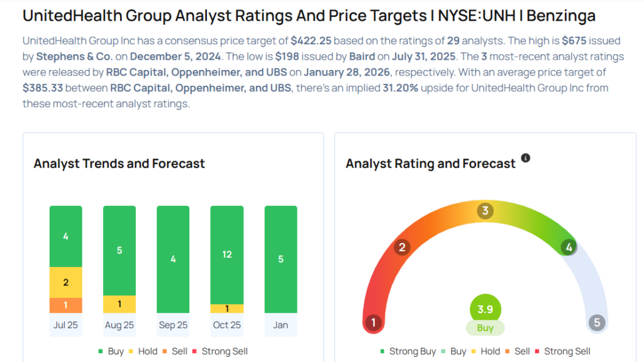
Task: Click the Aug 25 yellow Hold segment
Action: (119, 304)
